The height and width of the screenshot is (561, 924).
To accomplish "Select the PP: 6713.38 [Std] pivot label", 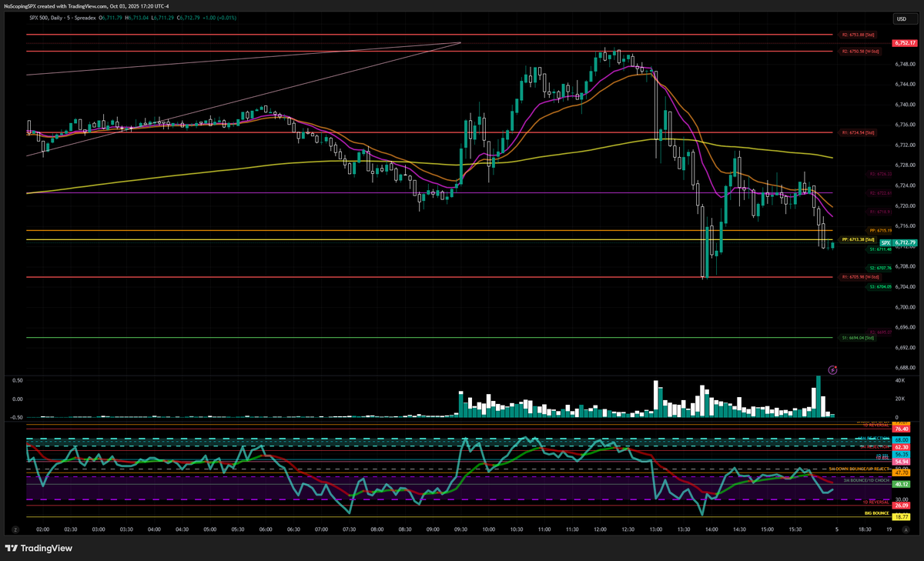I will point(859,239).
